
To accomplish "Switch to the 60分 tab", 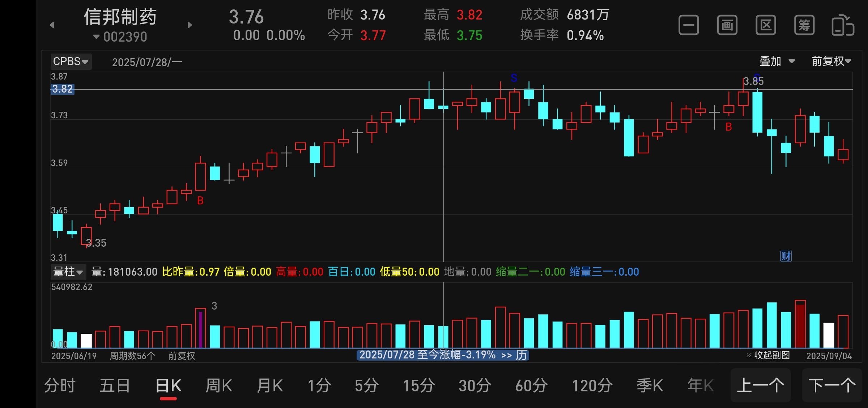I will (x=531, y=386).
